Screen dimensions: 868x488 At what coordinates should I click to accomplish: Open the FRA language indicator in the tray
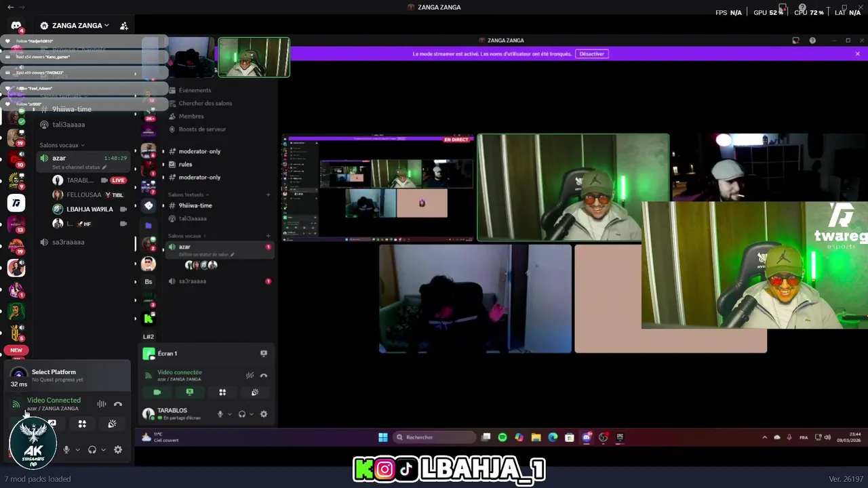click(804, 437)
